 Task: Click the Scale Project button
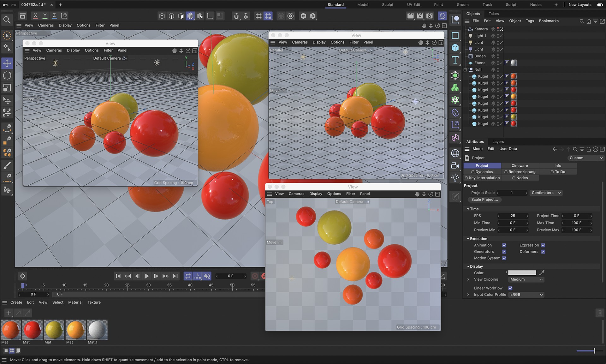click(x=484, y=200)
